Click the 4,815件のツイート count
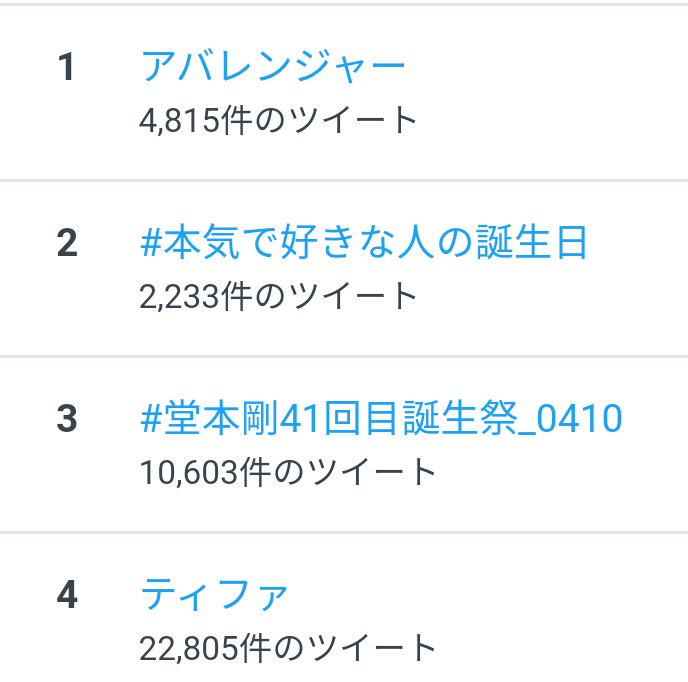Screen dimensions: 688x682 (278, 120)
